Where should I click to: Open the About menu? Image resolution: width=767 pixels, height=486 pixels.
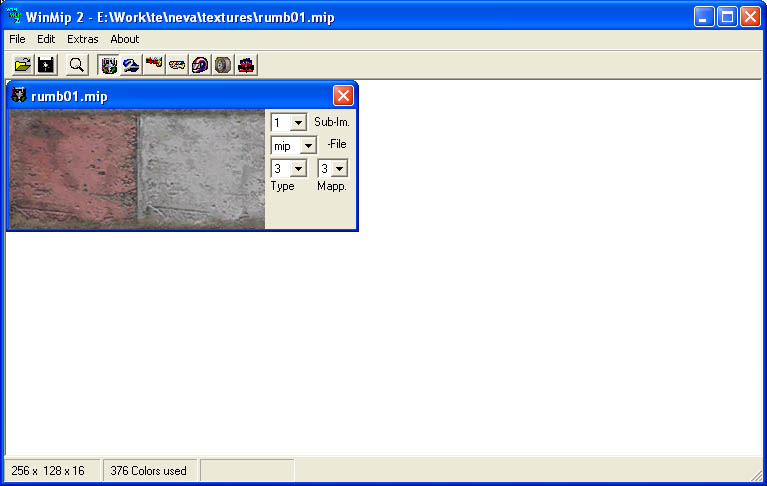[x=125, y=39]
